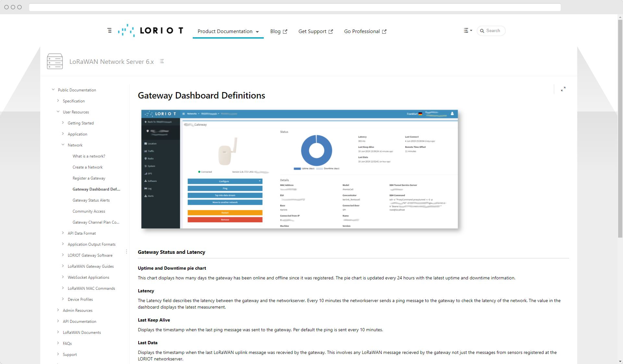Click the Search input field

click(494, 31)
